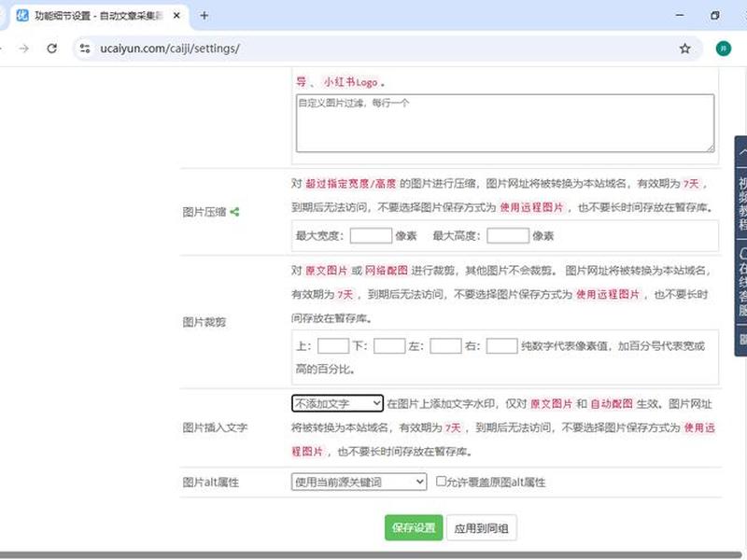Click the red 自动配图 text
This screenshot has height=560, width=747.
tap(612, 404)
